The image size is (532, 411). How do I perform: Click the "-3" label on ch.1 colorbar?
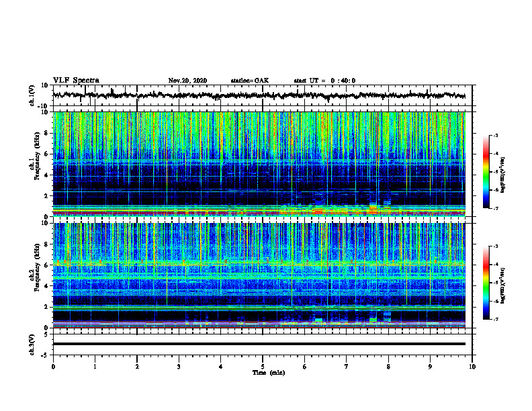pyautogui.click(x=495, y=135)
